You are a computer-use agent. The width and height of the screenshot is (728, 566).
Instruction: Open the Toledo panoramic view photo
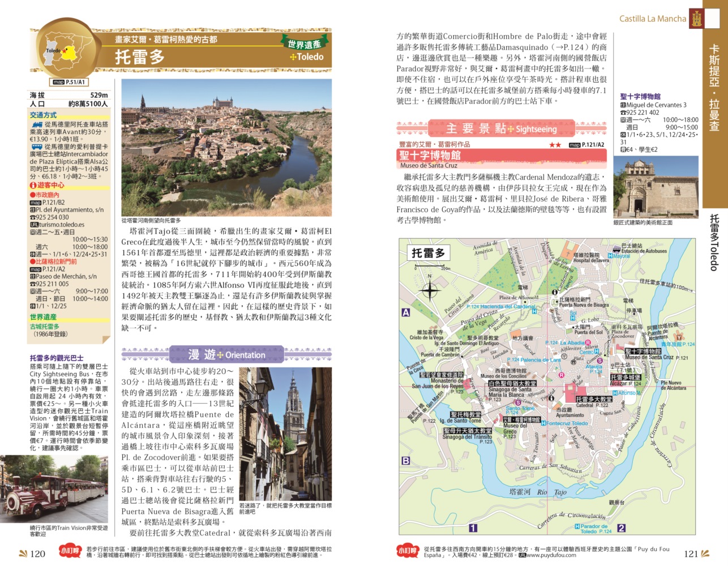click(226, 147)
